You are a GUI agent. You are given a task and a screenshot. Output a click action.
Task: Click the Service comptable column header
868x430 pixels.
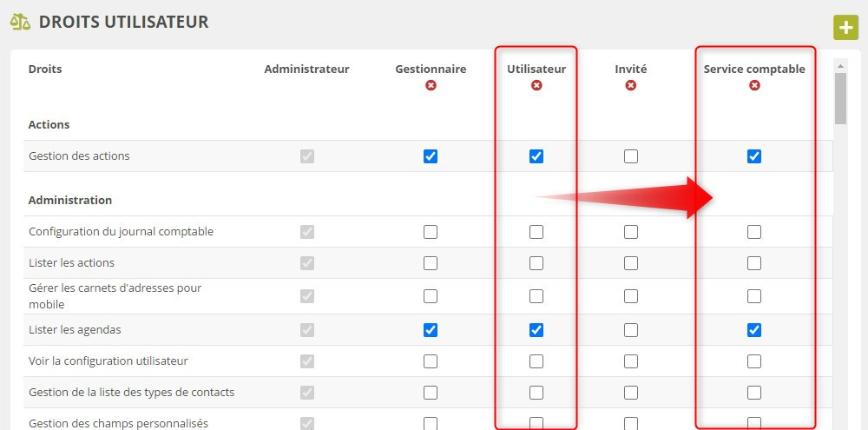754,69
